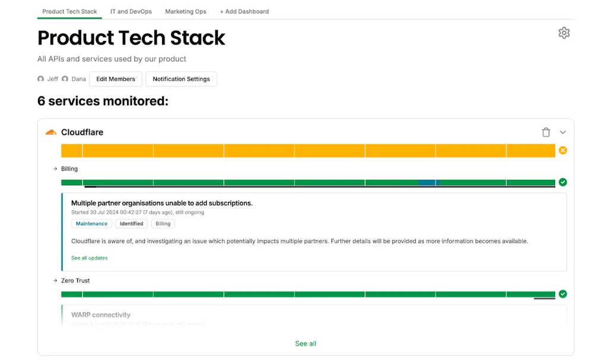
Task: Click the Edit Members button
Action: click(x=115, y=78)
